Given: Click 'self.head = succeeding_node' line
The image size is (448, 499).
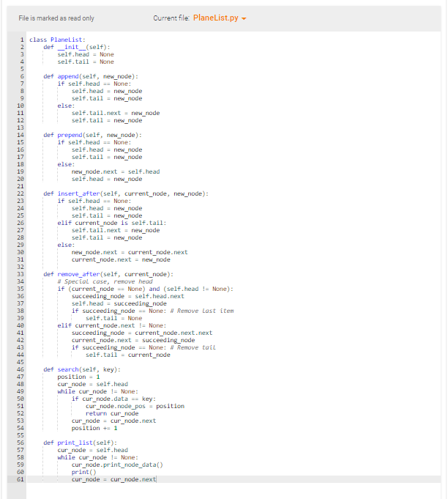Looking at the screenshot, I should (x=119, y=303).
